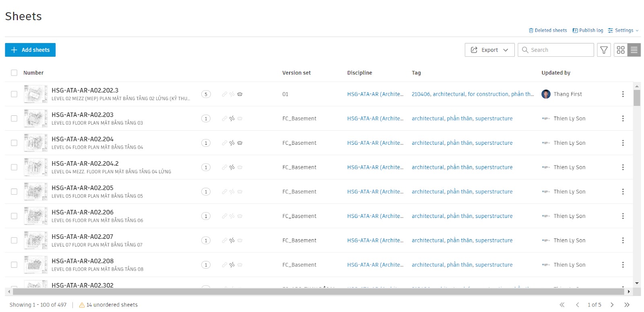Open the Settings dropdown menu

click(x=623, y=30)
